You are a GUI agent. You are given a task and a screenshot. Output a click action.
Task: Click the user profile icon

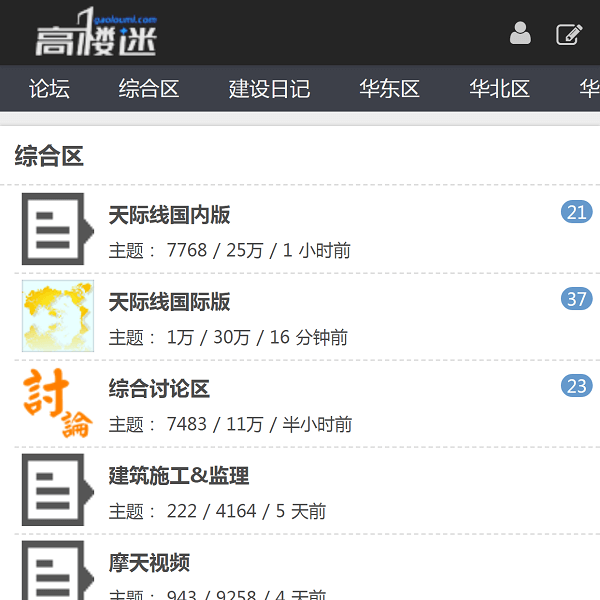[x=520, y=34]
